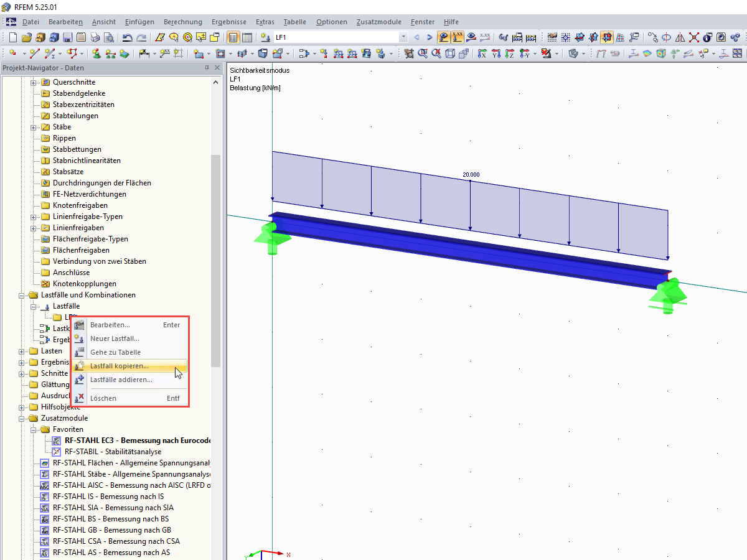The height and width of the screenshot is (560, 747).
Task: Click the nodal support tool icon
Action: (97, 54)
